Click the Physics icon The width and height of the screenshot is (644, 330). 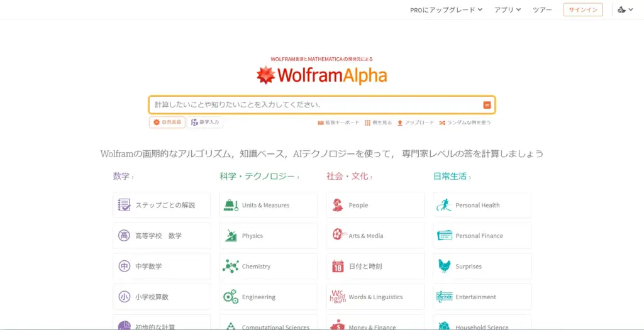click(x=231, y=236)
